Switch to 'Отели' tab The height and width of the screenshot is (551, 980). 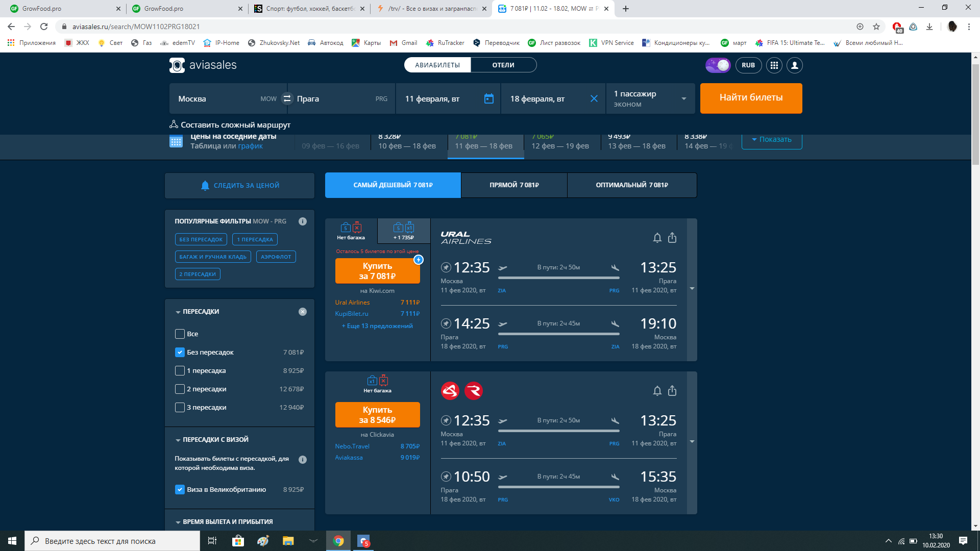click(503, 65)
